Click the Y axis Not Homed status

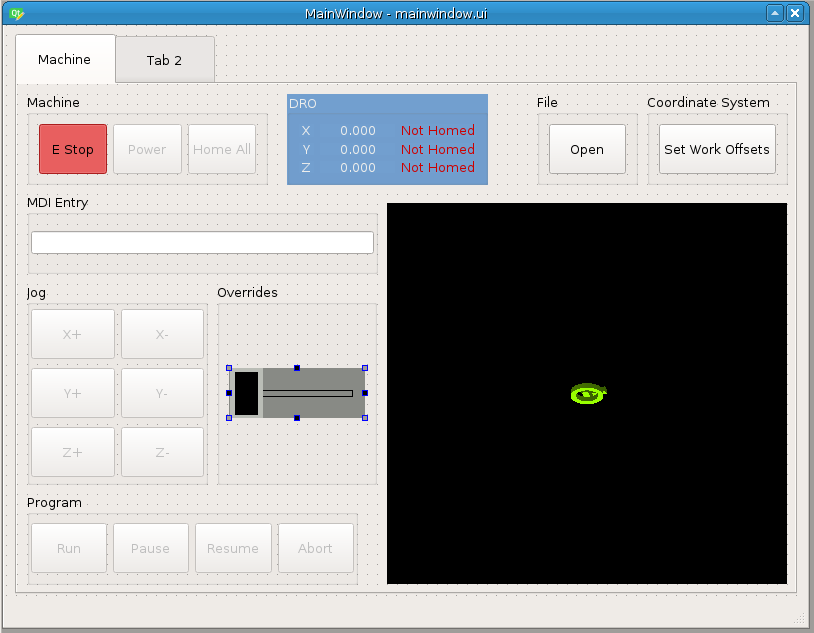tap(438, 149)
